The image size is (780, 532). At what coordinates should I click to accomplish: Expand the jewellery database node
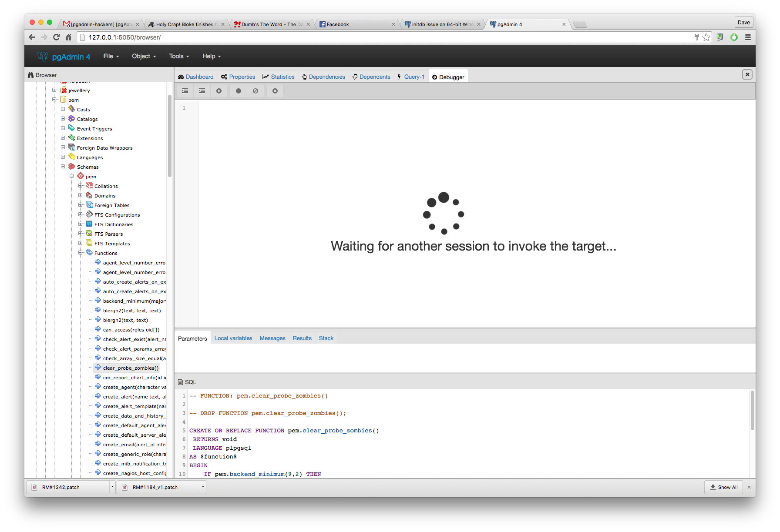pos(54,90)
